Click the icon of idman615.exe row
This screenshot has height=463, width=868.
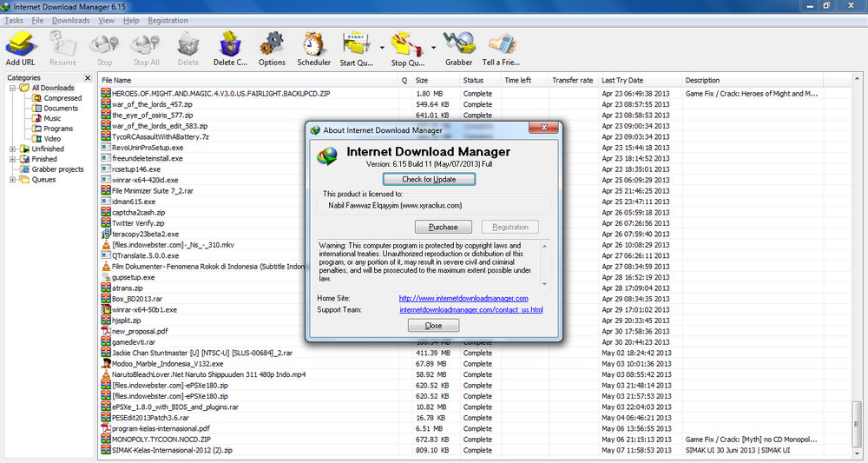[106, 201]
